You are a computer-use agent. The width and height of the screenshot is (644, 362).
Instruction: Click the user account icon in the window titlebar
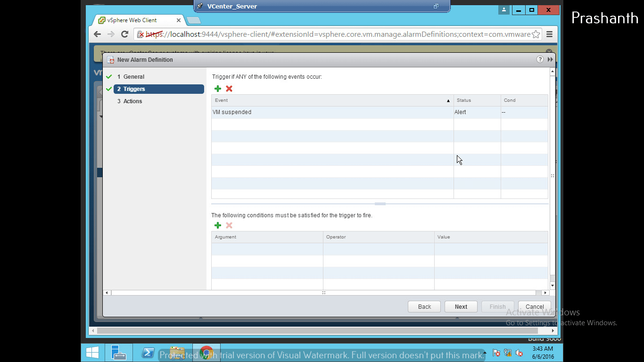(504, 9)
